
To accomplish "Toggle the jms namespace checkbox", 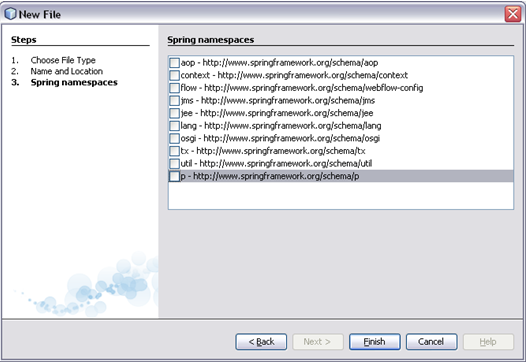I will [174, 100].
